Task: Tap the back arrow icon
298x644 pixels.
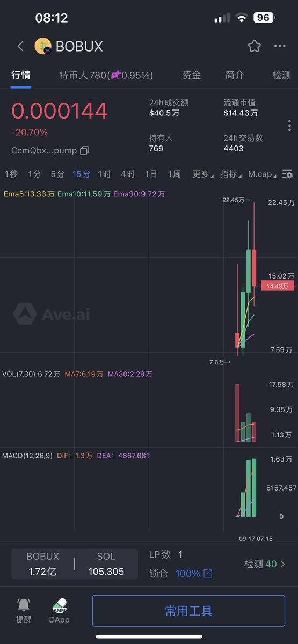Action: [x=20, y=46]
